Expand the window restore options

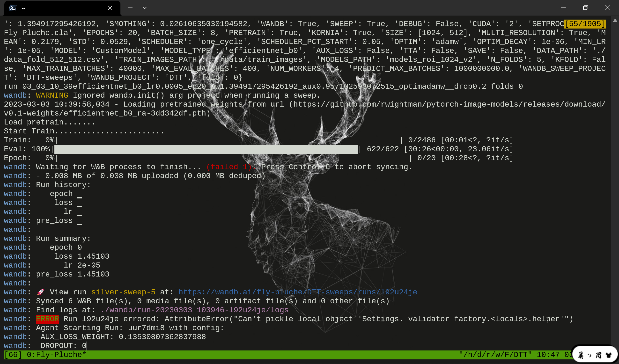585,8
